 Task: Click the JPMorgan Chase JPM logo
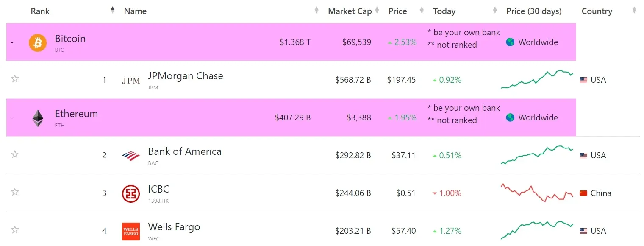(x=130, y=81)
